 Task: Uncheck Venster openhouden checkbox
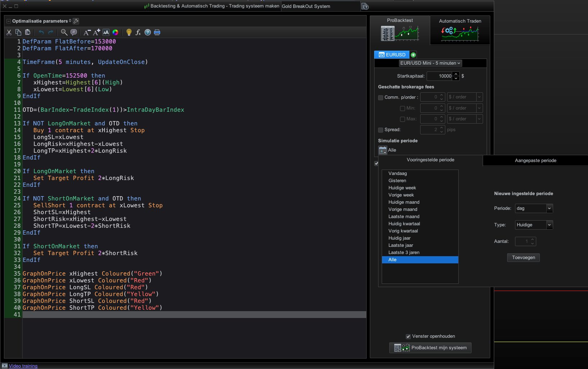point(408,337)
